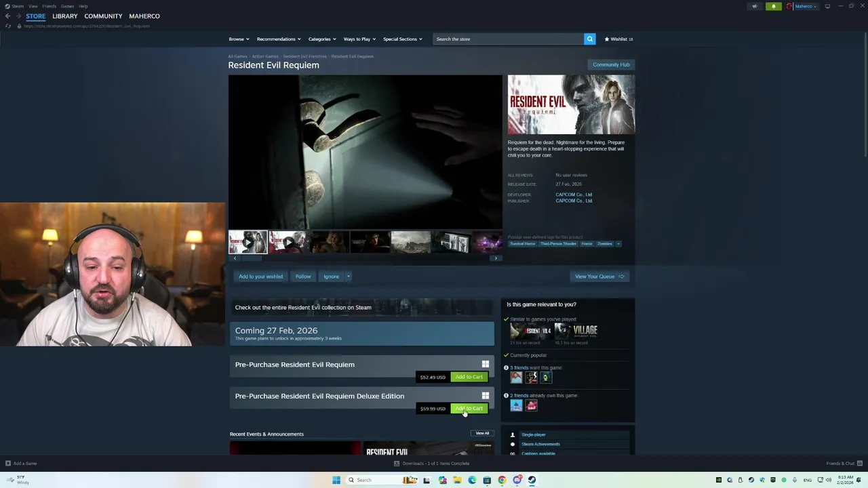Expand the Recommendations menu
The width and height of the screenshot is (868, 488).
pyautogui.click(x=279, y=39)
